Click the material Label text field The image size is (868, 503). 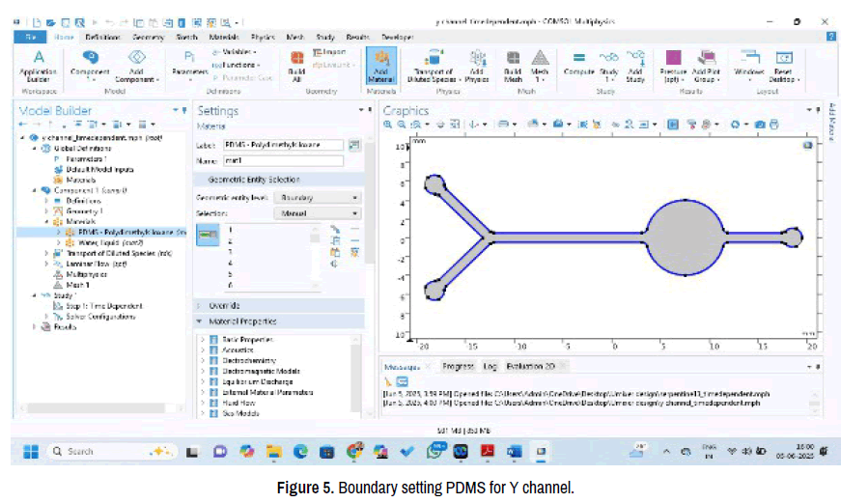click(x=284, y=145)
